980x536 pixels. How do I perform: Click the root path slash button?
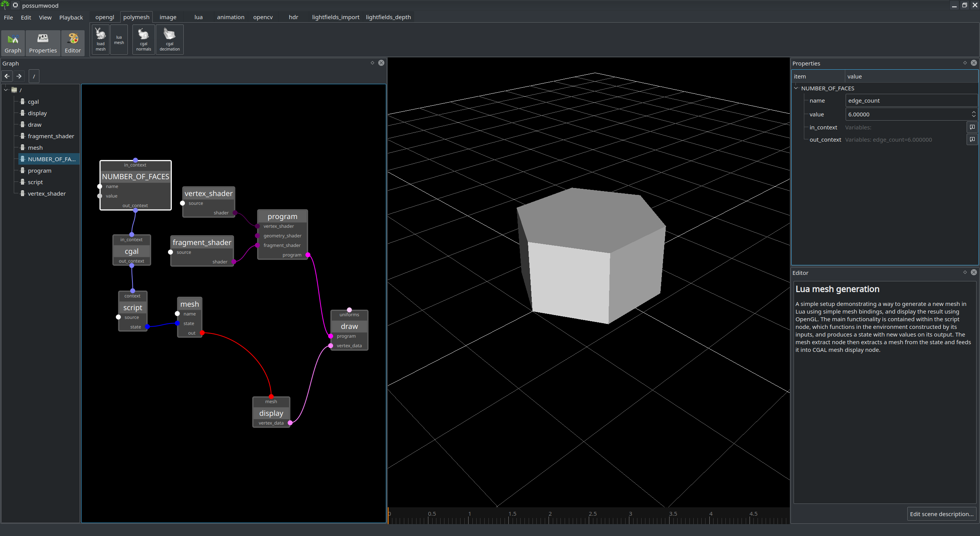pos(34,76)
